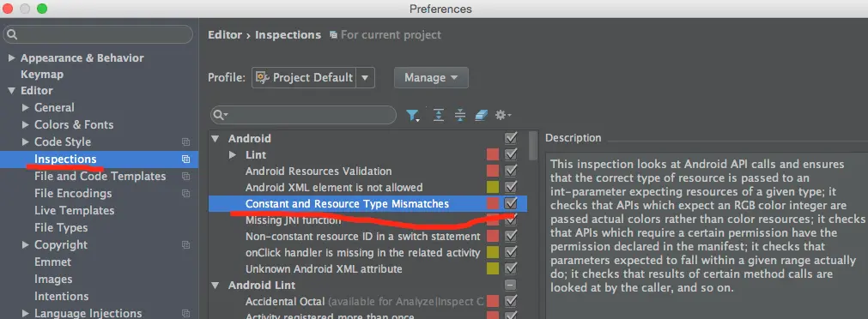This screenshot has height=319, width=868.
Task: Toggle the Android group checkbox
Action: point(511,138)
